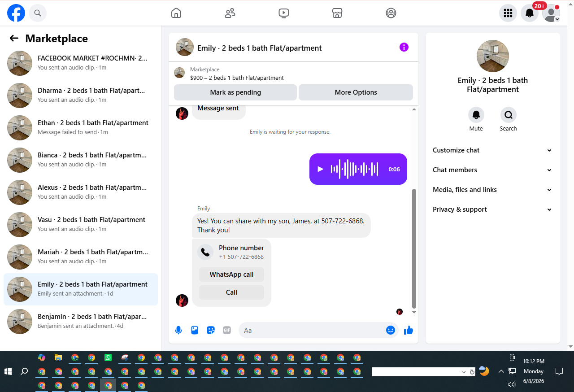Open the Marketplace tab in top bar
Viewport: 574px width, 392px height.
(x=337, y=13)
